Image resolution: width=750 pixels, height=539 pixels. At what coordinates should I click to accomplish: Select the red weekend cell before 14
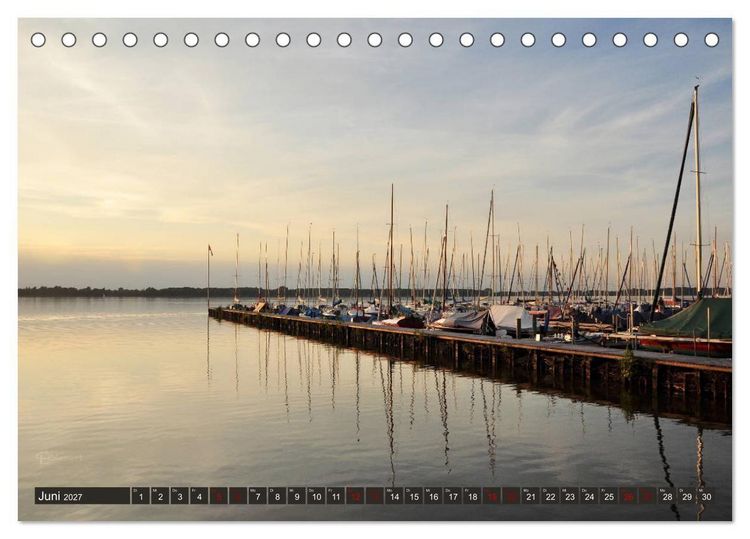tap(375, 496)
